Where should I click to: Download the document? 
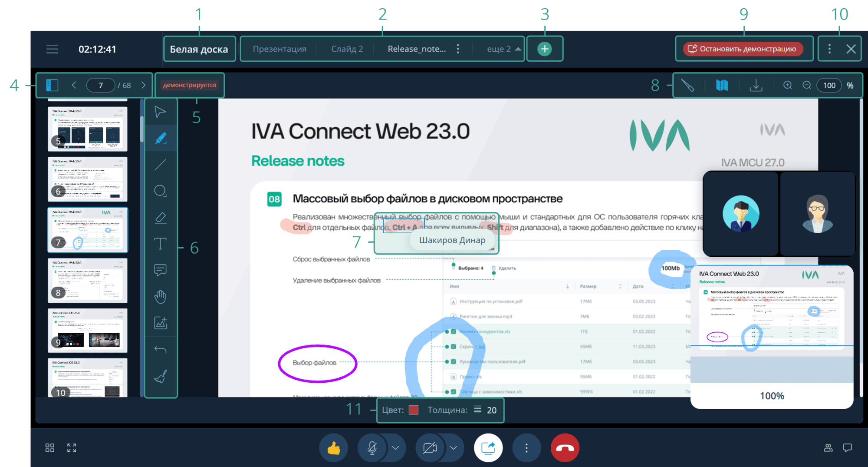tap(756, 85)
